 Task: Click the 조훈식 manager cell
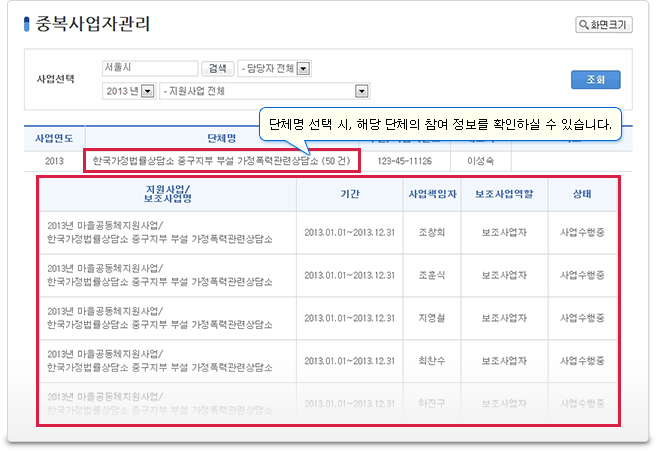click(x=432, y=275)
